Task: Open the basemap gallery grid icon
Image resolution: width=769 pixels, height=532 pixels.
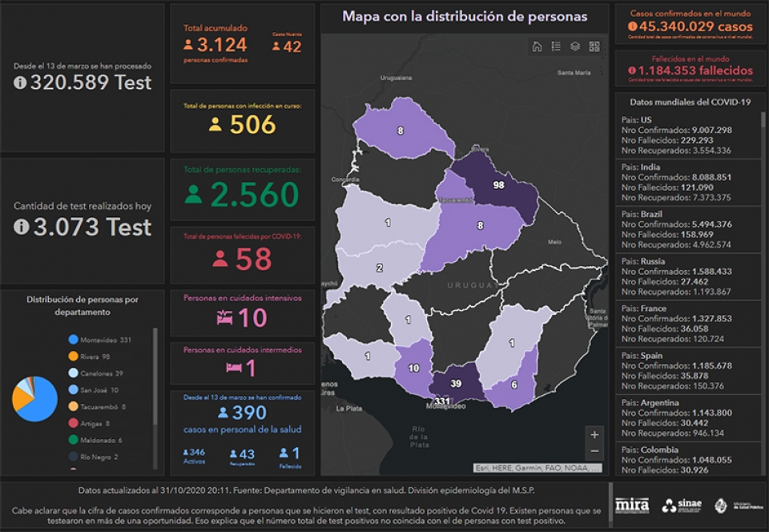Action: coord(594,46)
